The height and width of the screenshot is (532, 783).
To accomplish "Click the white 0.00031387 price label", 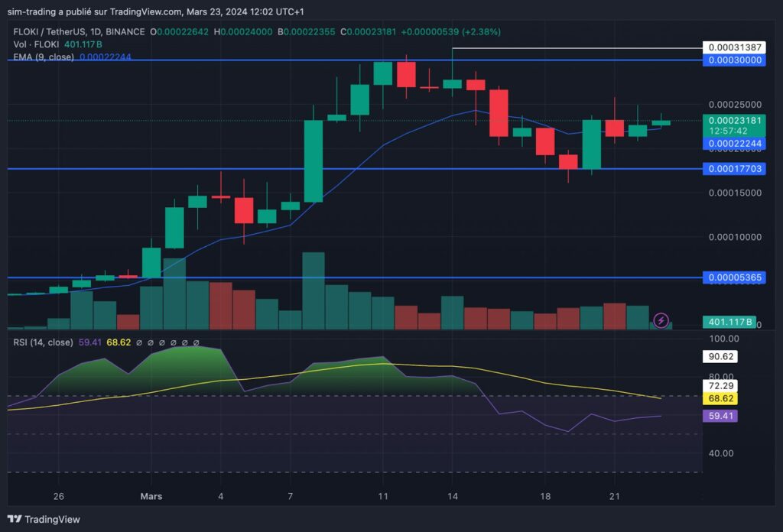I will click(734, 46).
